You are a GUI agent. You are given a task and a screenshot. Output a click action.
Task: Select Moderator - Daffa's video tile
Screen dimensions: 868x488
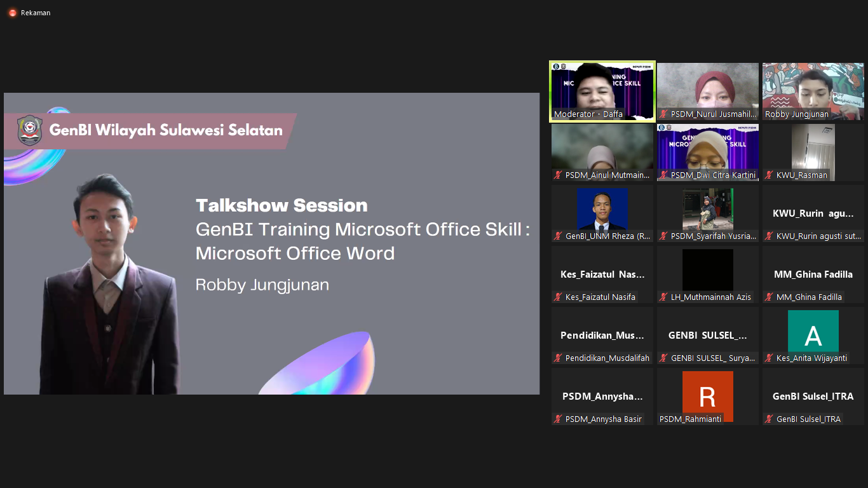point(602,91)
